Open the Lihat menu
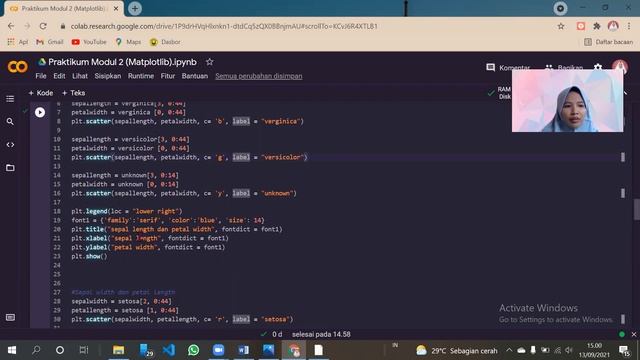The height and width of the screenshot is (360, 640). point(80,76)
